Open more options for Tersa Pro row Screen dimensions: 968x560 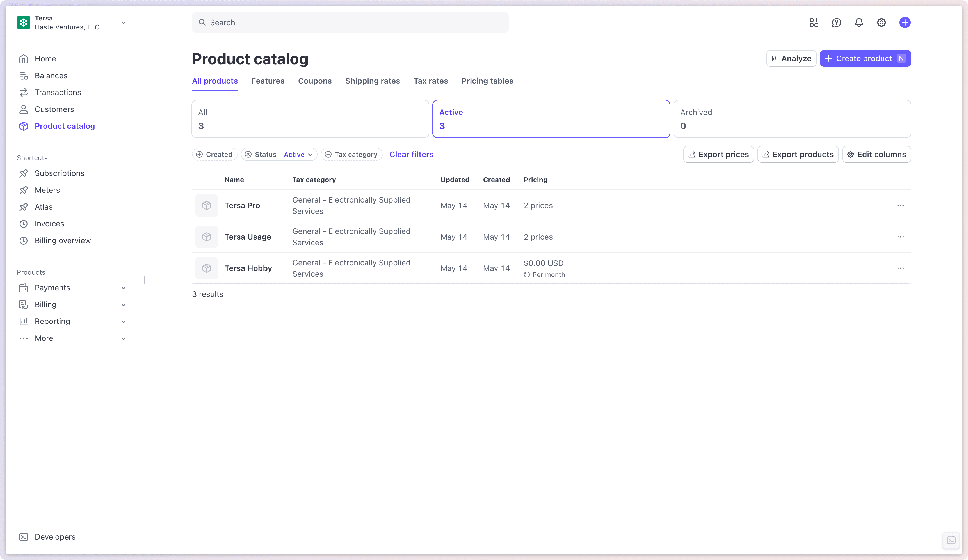[900, 205]
